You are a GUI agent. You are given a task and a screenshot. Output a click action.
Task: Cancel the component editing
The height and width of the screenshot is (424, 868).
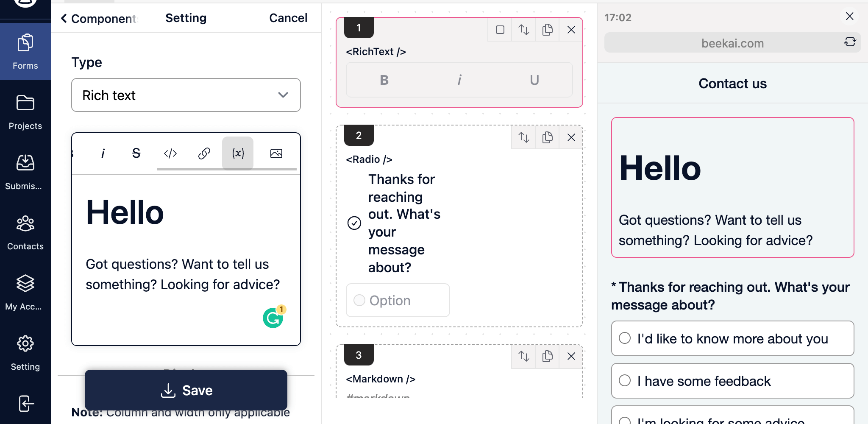288,18
